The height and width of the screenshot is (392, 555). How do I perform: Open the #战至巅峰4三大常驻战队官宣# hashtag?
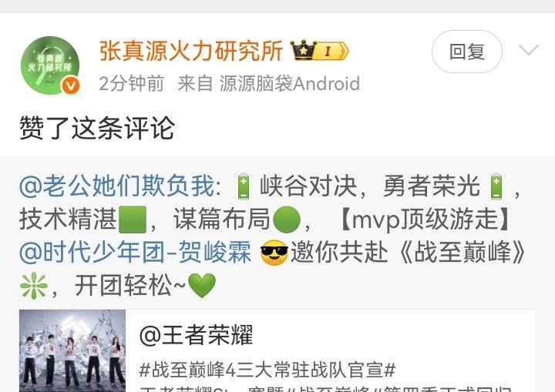[x=267, y=370]
